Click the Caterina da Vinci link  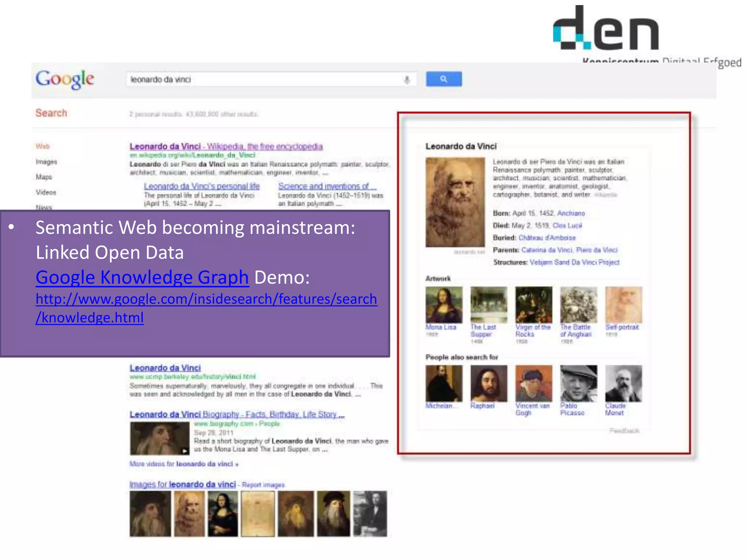547,250
